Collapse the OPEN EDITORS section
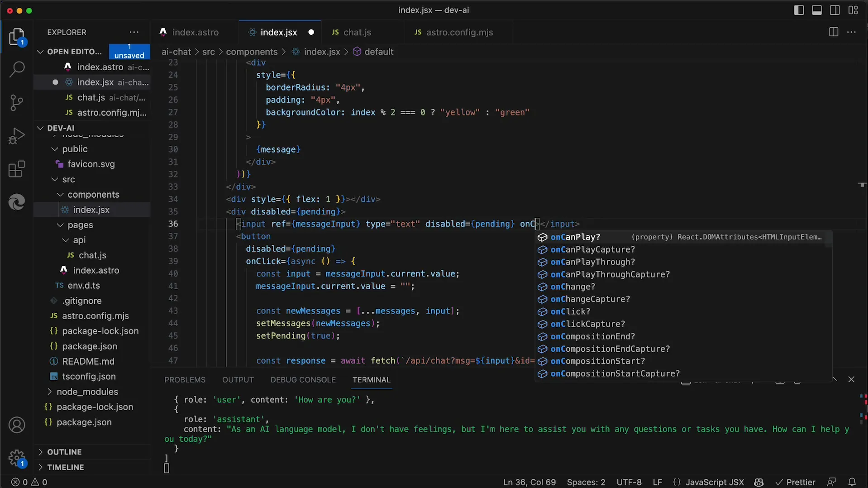The image size is (868, 488). [x=40, y=52]
